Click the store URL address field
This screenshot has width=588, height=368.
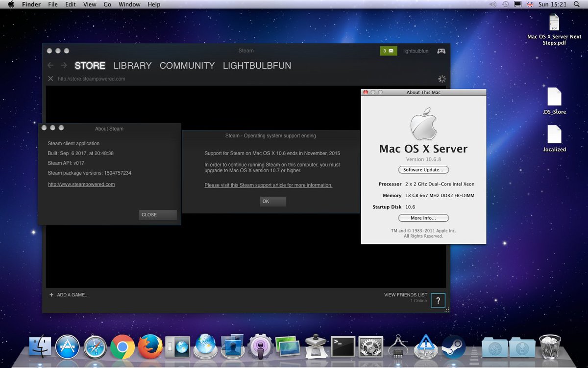click(245, 79)
